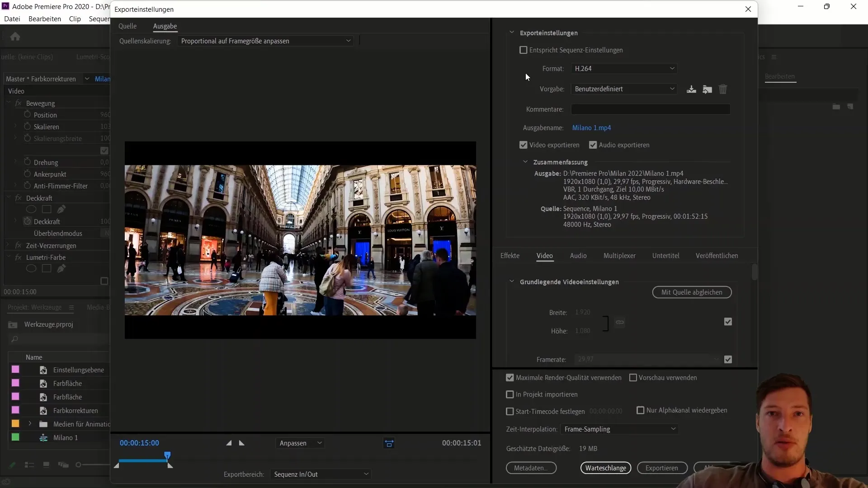Select rectangle mask tool under Lumetri-Farbe
868x488 pixels.
point(47,268)
